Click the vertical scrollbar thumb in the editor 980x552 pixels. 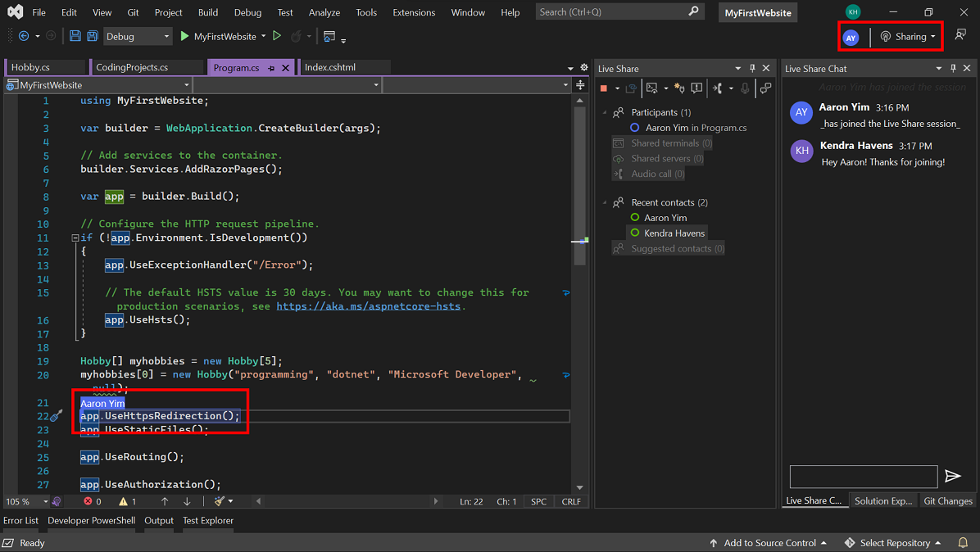point(579,186)
